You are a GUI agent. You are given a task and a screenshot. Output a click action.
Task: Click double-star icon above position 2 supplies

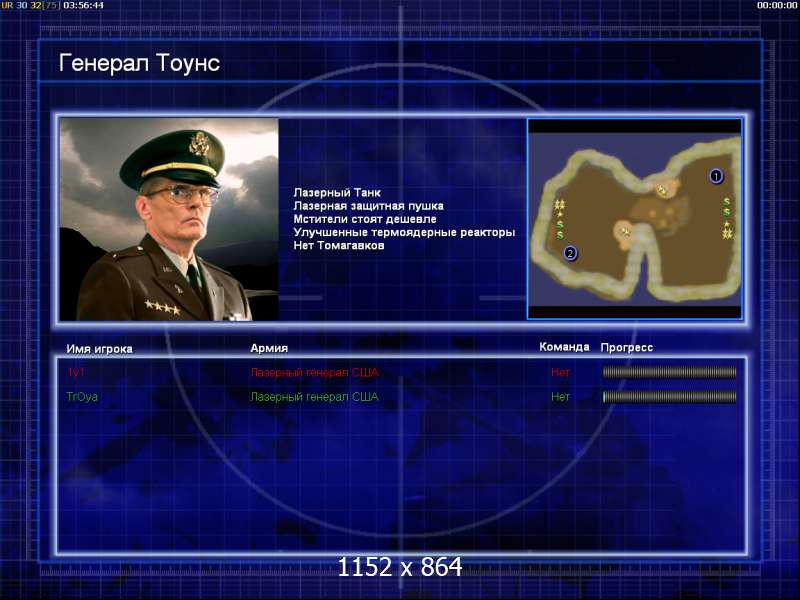pos(560,205)
